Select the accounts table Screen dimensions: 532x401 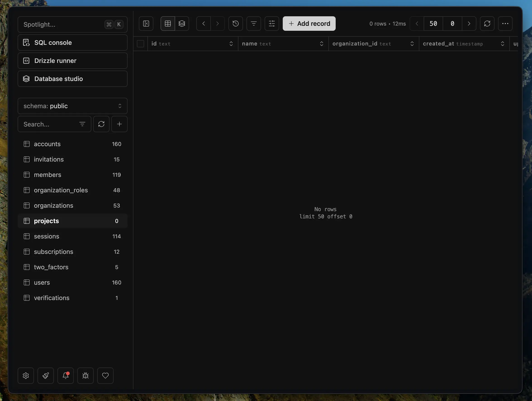(72, 144)
